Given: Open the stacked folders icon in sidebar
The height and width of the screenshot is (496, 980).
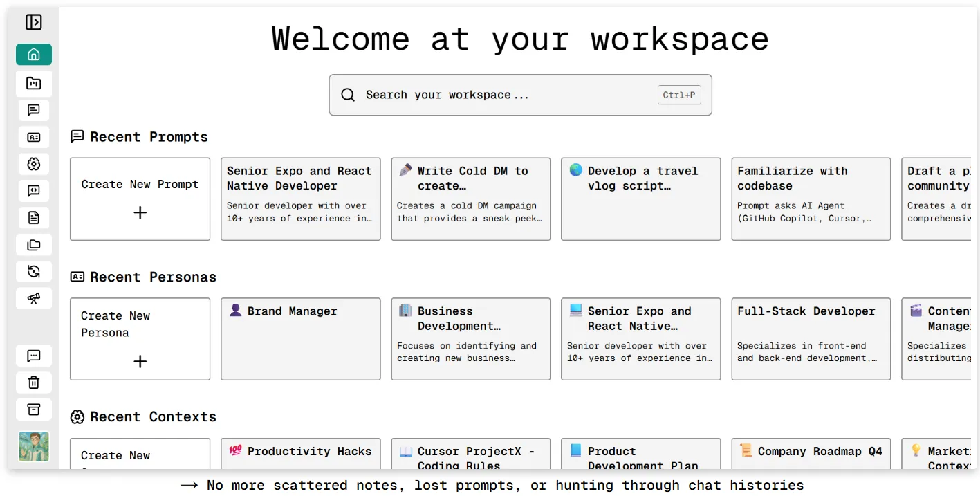Looking at the screenshot, I should [x=33, y=245].
